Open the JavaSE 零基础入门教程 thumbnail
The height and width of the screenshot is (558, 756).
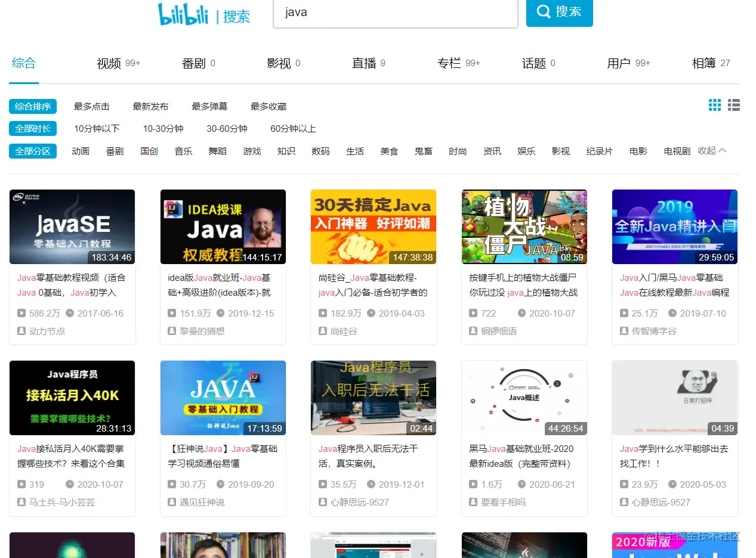72,227
